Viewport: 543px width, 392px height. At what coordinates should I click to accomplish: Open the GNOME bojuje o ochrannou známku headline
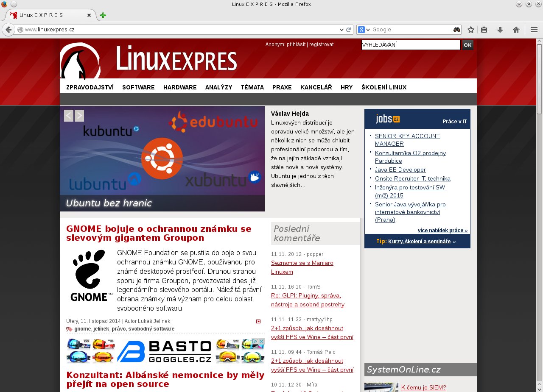coord(159,233)
